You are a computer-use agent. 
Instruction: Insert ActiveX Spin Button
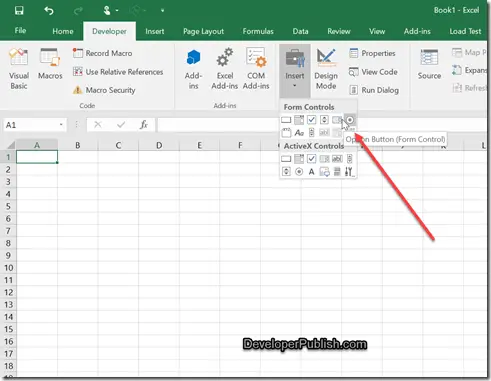coord(286,172)
